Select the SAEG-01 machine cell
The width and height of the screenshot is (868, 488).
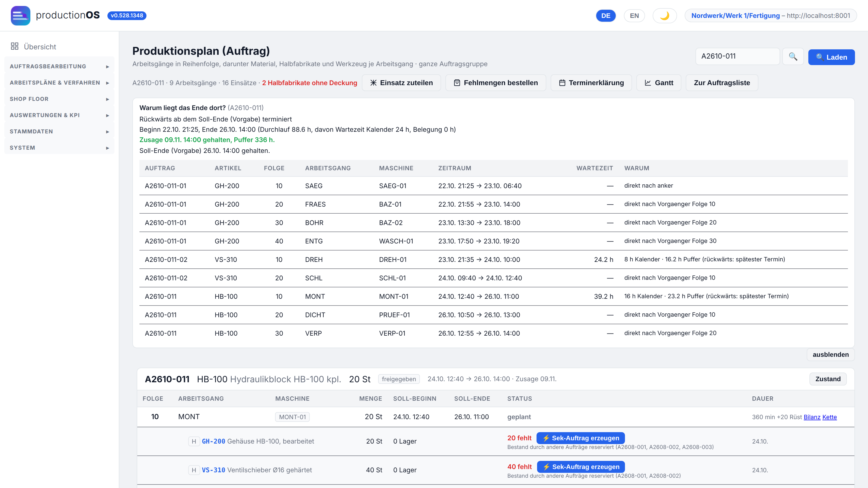coord(392,186)
